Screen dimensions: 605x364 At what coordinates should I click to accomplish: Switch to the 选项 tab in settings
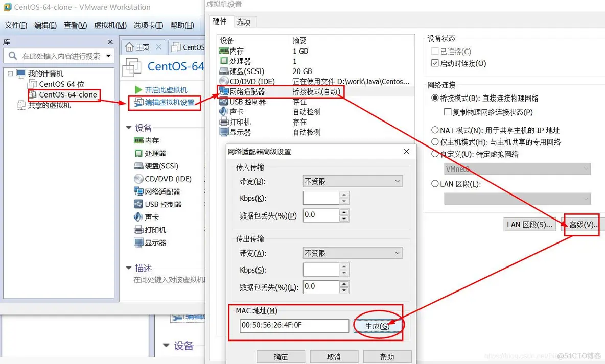[243, 22]
